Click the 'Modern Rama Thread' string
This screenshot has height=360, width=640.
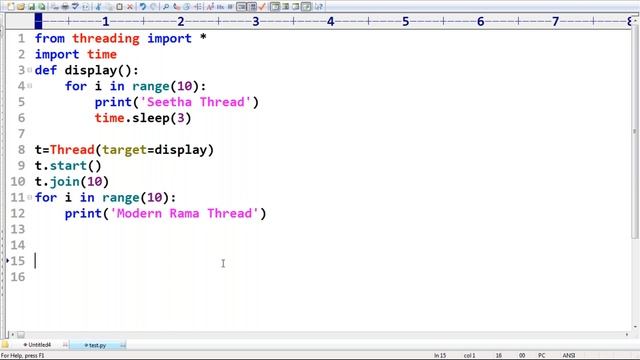pyautogui.click(x=184, y=213)
